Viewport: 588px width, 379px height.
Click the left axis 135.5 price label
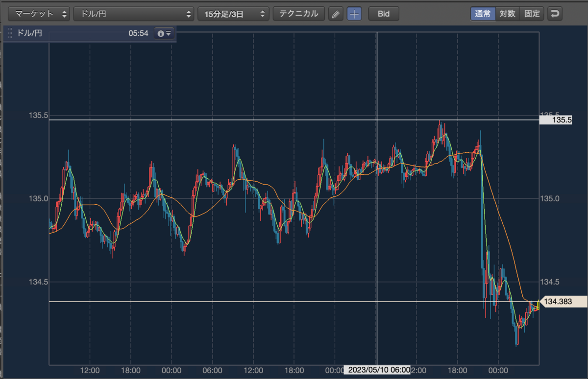[38, 116]
